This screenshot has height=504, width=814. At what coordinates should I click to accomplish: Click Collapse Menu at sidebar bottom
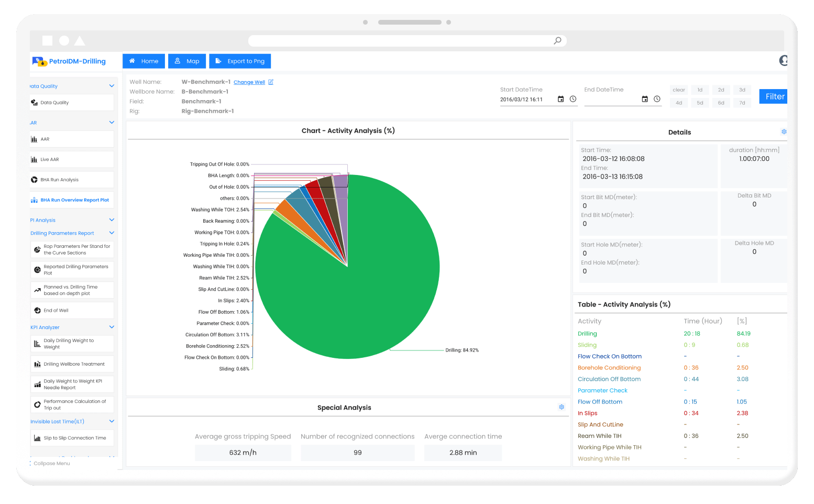click(51, 464)
